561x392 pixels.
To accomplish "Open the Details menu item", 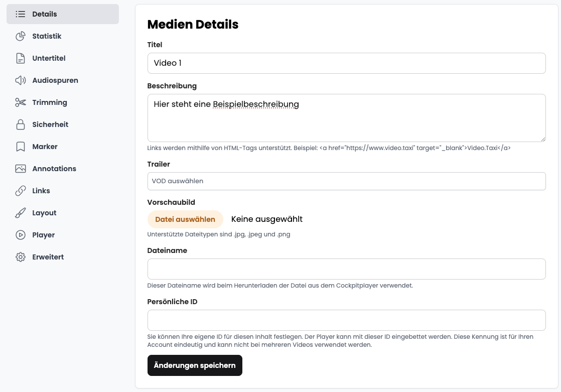I will click(63, 14).
